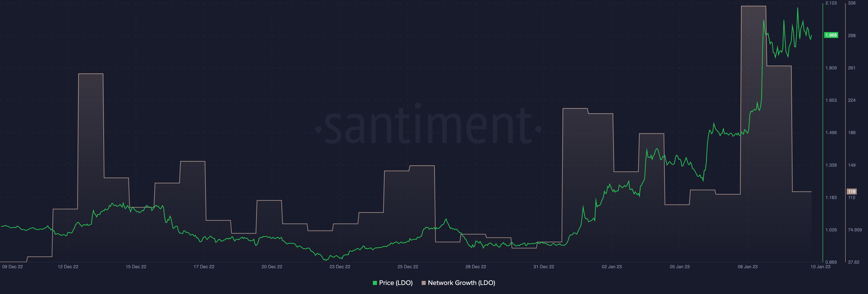Click the 20 Dec 22 date label
This screenshot has height=294, width=868.
pos(272,267)
